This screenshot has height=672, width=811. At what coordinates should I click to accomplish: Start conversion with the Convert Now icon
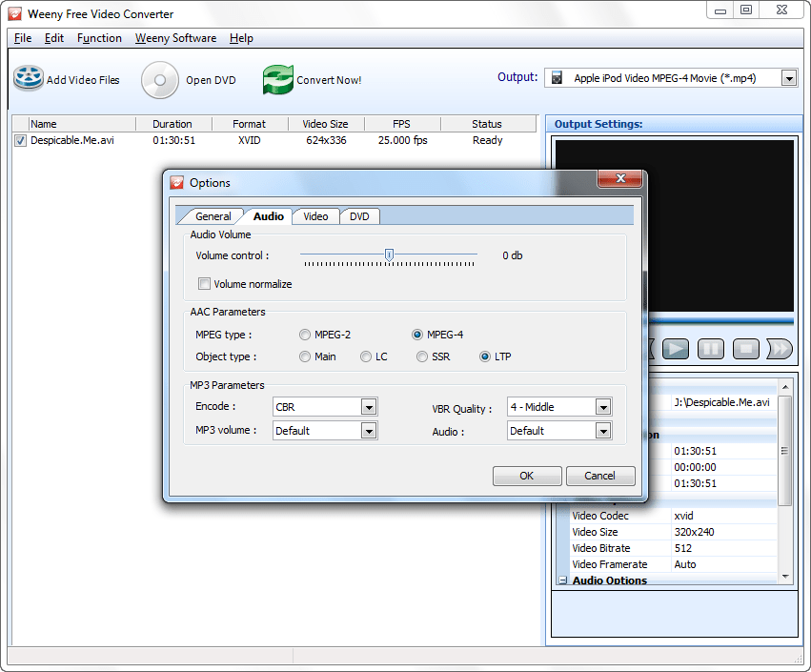(277, 80)
